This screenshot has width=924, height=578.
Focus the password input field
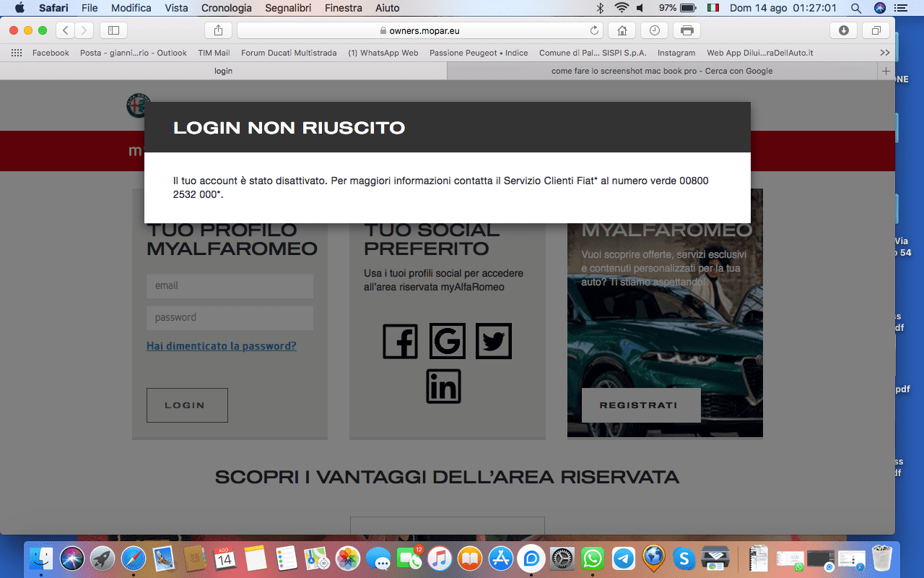click(x=230, y=318)
